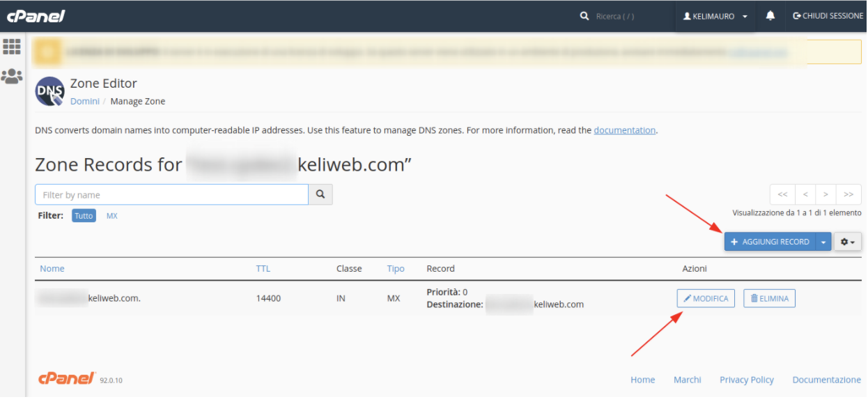
Task: Open the gear settings dropdown
Action: pos(848,242)
